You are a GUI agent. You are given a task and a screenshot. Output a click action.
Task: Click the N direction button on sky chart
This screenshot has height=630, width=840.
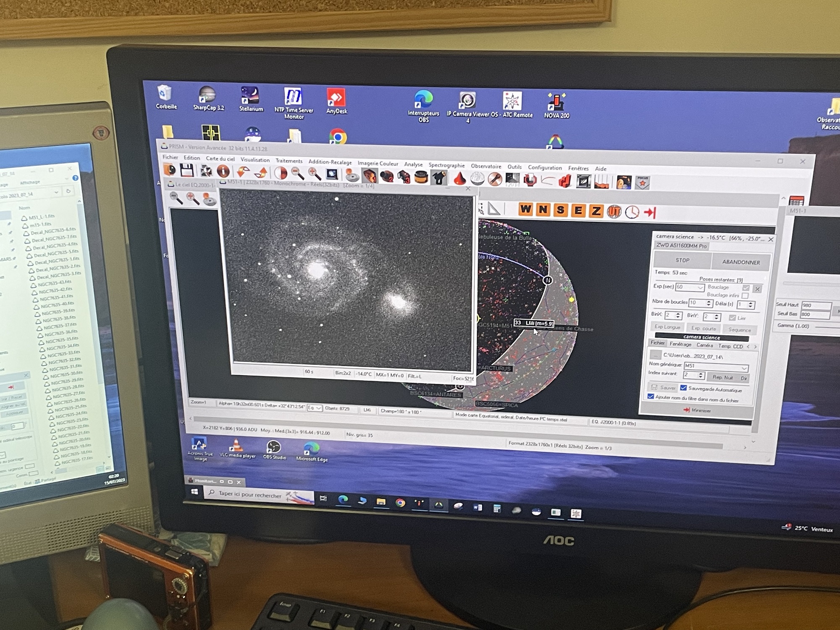click(x=543, y=209)
